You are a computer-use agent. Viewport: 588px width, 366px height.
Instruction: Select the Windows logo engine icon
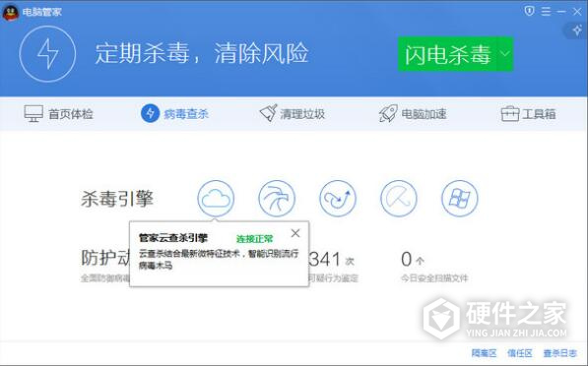tap(460, 199)
